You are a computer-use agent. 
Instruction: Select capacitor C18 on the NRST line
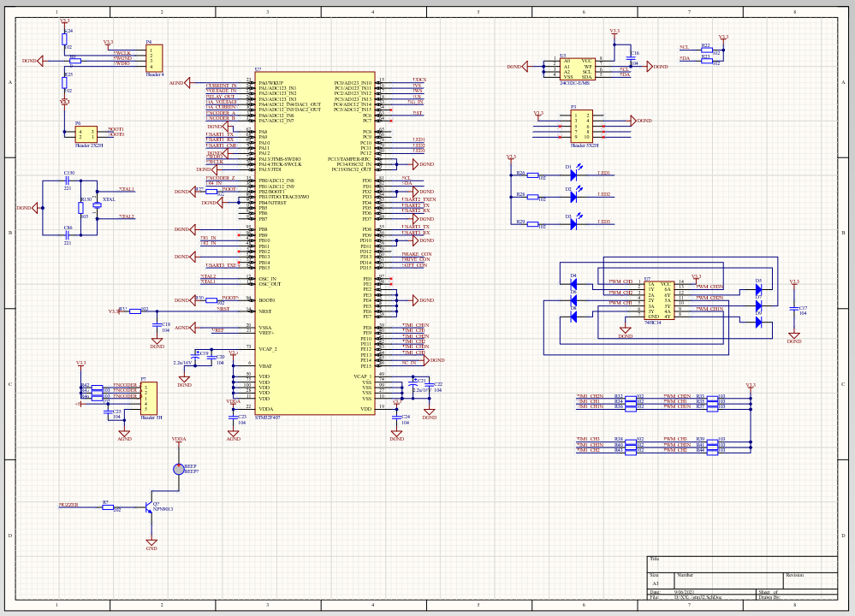pyautogui.click(x=157, y=325)
